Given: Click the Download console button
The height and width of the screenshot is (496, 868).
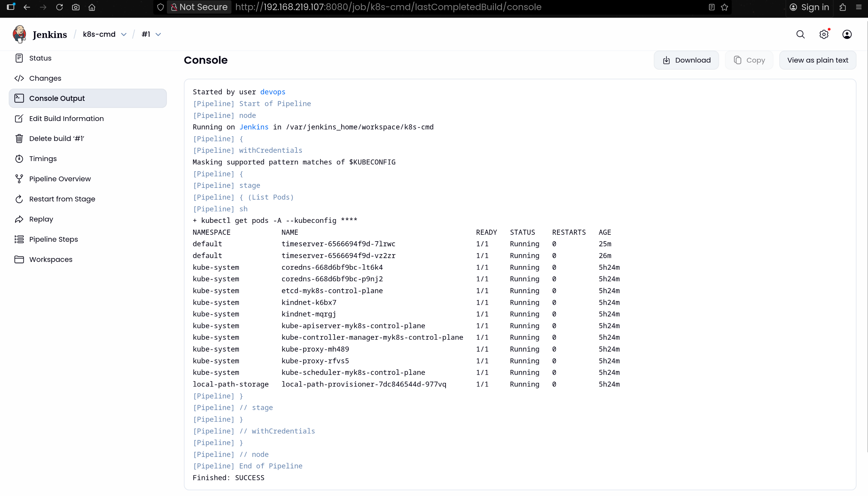Looking at the screenshot, I should (x=687, y=60).
